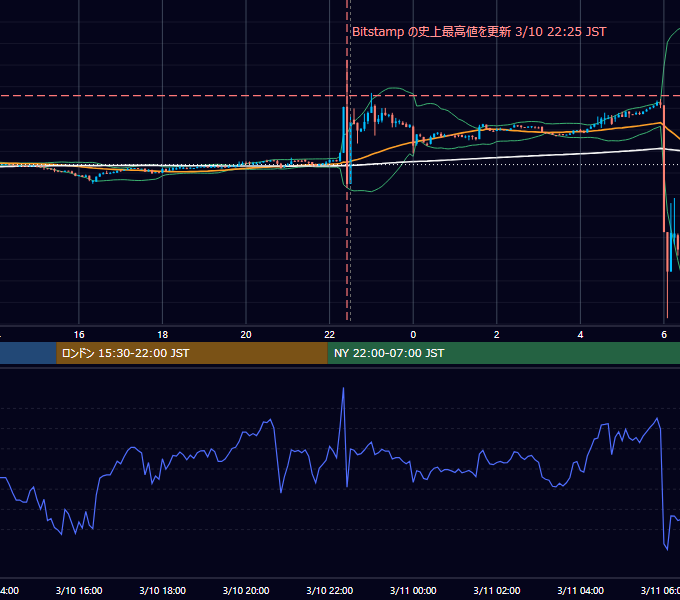Click the 6 hour axis label
The image size is (680, 600).
[664, 335]
